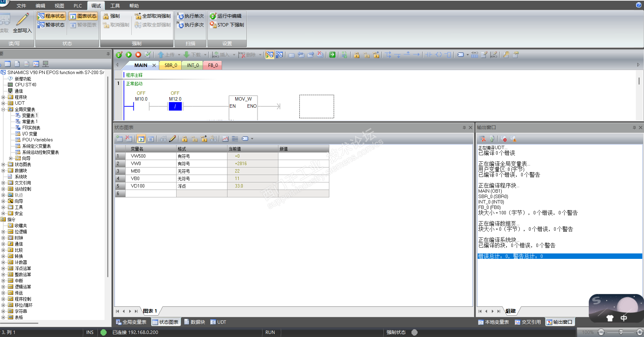The height and width of the screenshot is (337, 644).
Task: Click the help question mark icon
Action: coord(639,5)
